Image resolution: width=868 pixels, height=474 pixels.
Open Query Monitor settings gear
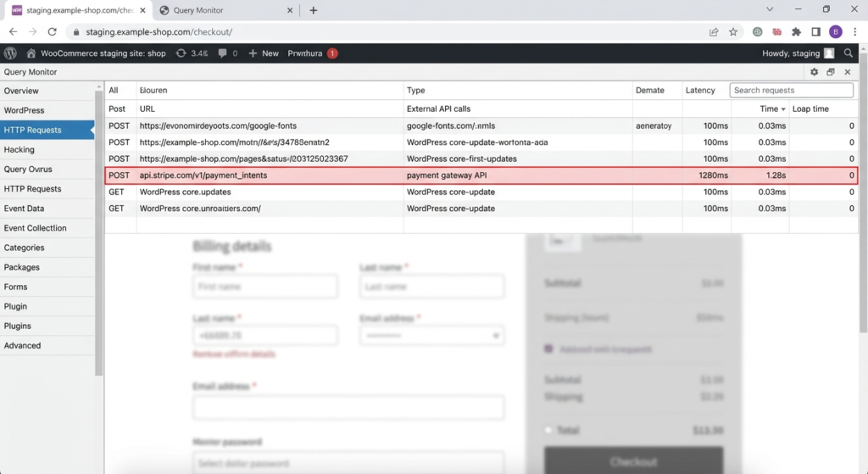click(x=814, y=72)
